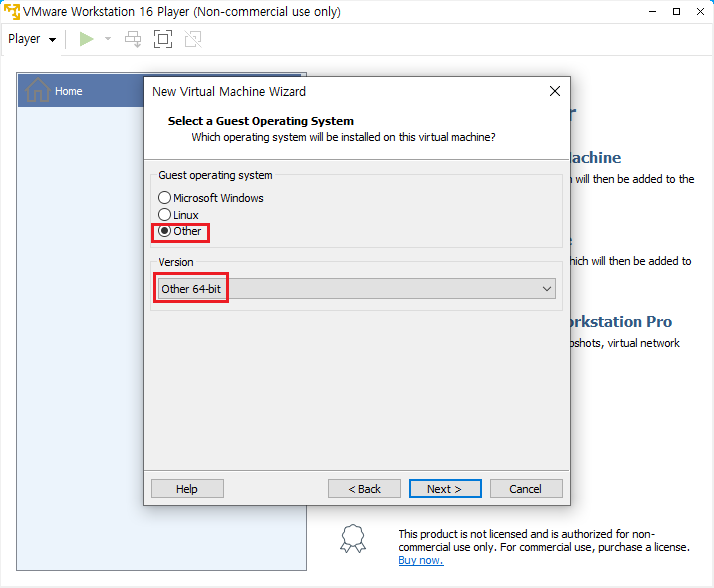The image size is (714, 588).
Task: Go back with the < Back button
Action: coord(364,489)
